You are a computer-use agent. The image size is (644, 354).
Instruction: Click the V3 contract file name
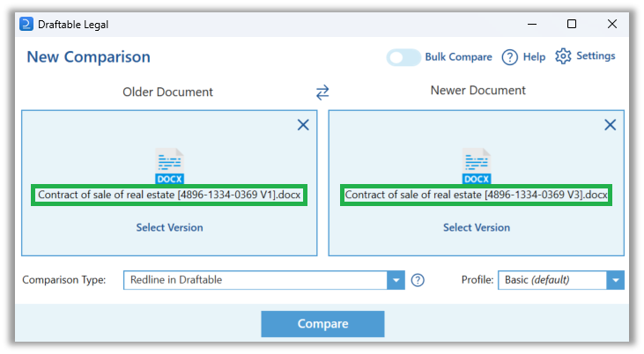[x=477, y=195]
